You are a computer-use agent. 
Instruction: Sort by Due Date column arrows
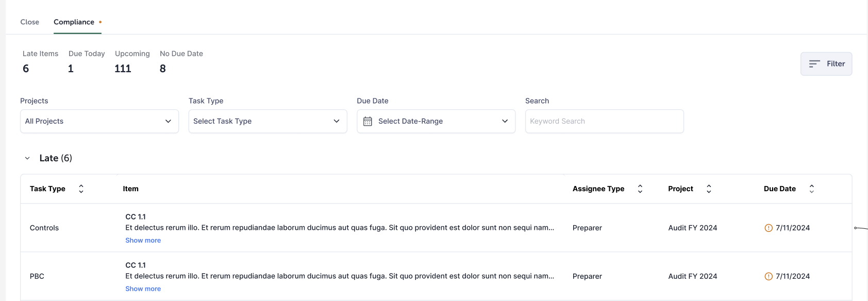click(812, 189)
